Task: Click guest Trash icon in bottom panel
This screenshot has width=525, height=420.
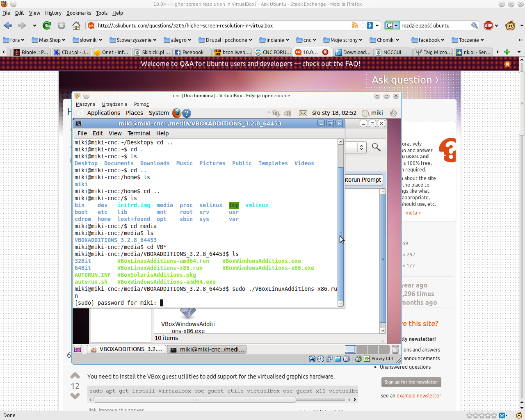Action: (x=395, y=349)
